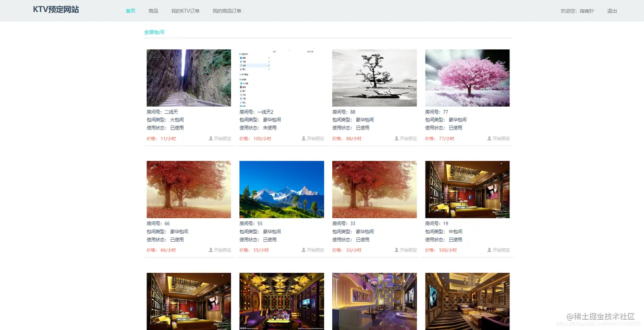This screenshot has height=330, width=644.
Task: Click the price 价格: 11/小时
Action: 161,139
